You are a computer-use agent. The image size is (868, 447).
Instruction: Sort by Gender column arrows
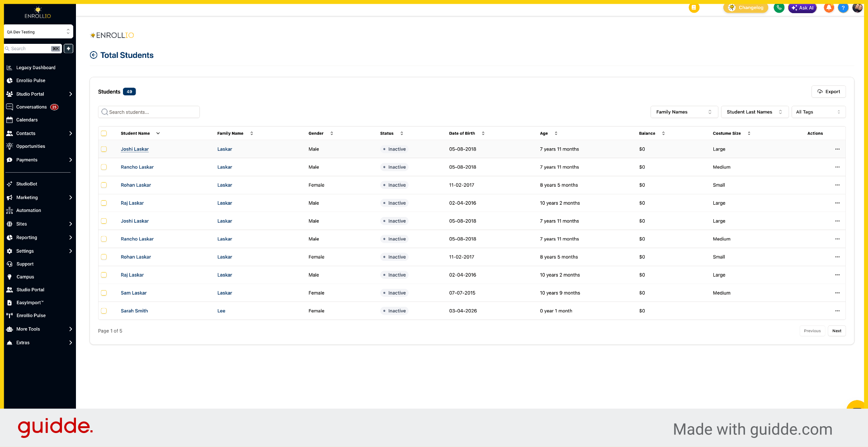click(x=332, y=133)
